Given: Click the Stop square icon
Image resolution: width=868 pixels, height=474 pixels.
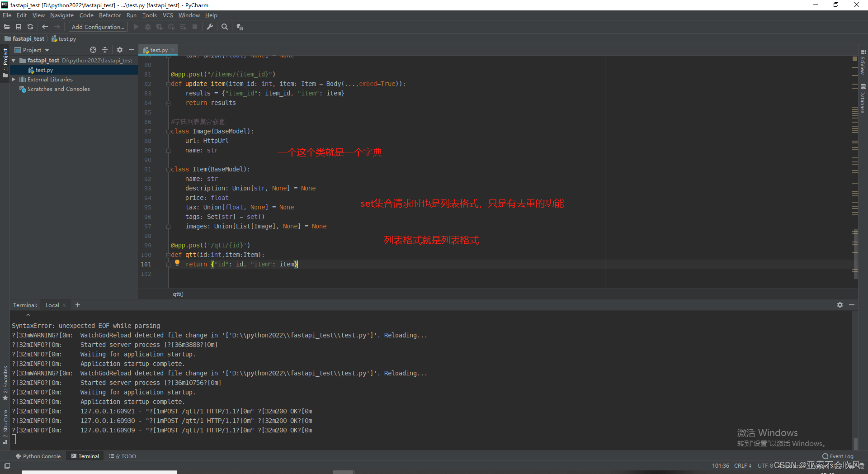Looking at the screenshot, I should 195,27.
